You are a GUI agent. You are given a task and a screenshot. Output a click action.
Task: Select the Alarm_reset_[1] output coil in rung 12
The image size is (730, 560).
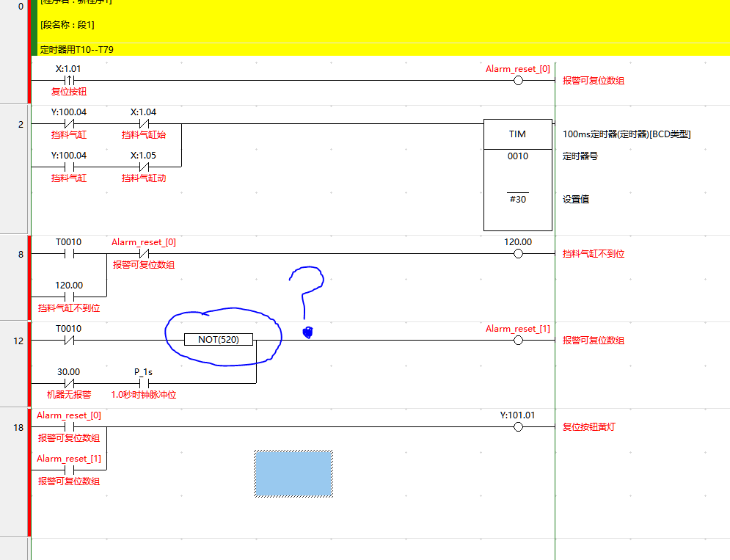pyautogui.click(x=518, y=341)
